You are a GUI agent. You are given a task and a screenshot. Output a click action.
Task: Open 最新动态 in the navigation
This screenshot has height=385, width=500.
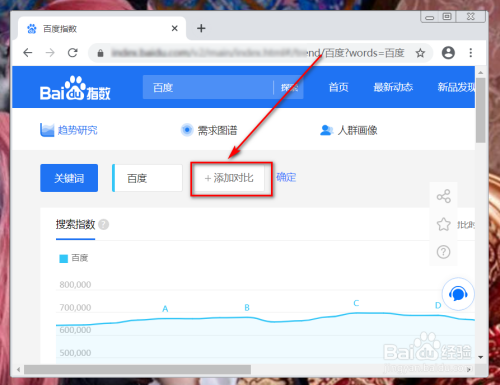(393, 87)
